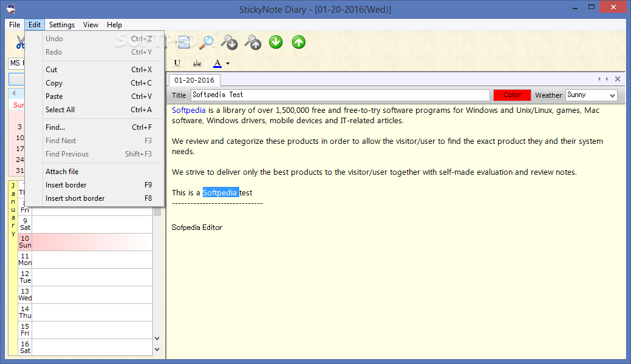Click the Find Previous magnifier with up arrow
631x364 pixels.
click(253, 42)
